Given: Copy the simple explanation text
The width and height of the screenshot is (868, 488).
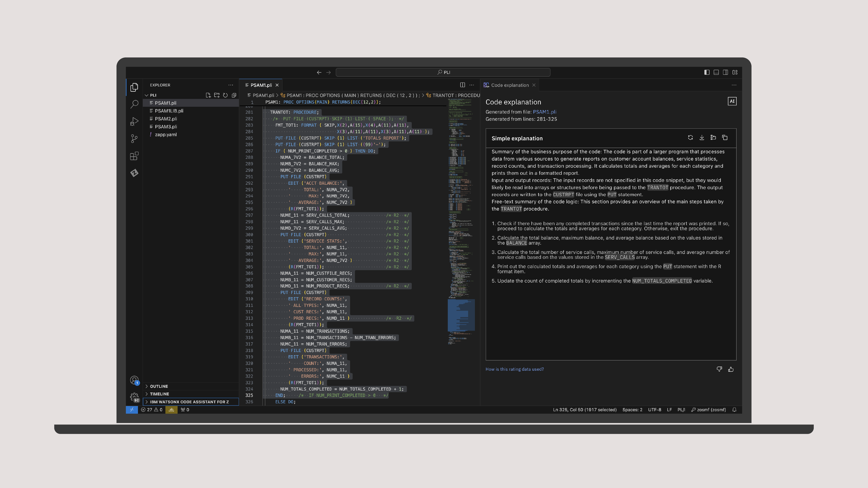Looking at the screenshot, I should tap(725, 138).
